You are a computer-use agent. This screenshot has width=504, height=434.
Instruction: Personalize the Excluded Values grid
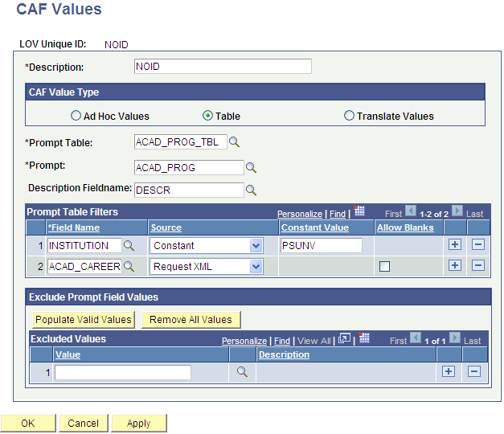coord(244,341)
